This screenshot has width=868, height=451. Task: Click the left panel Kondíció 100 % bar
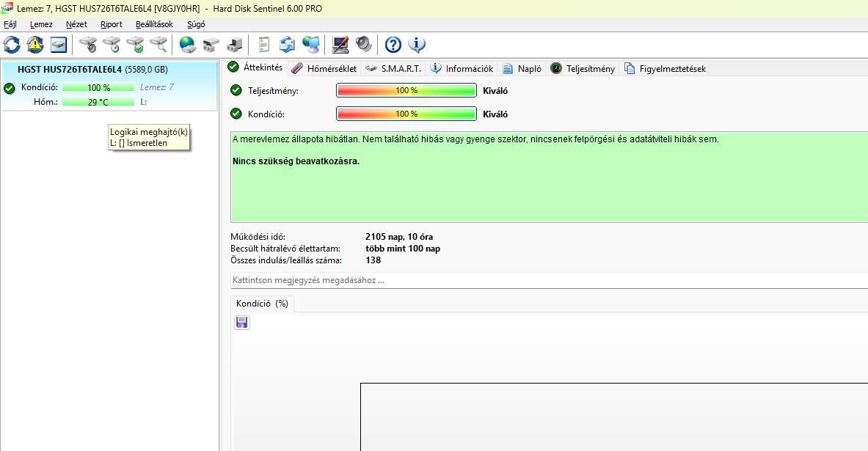click(98, 87)
